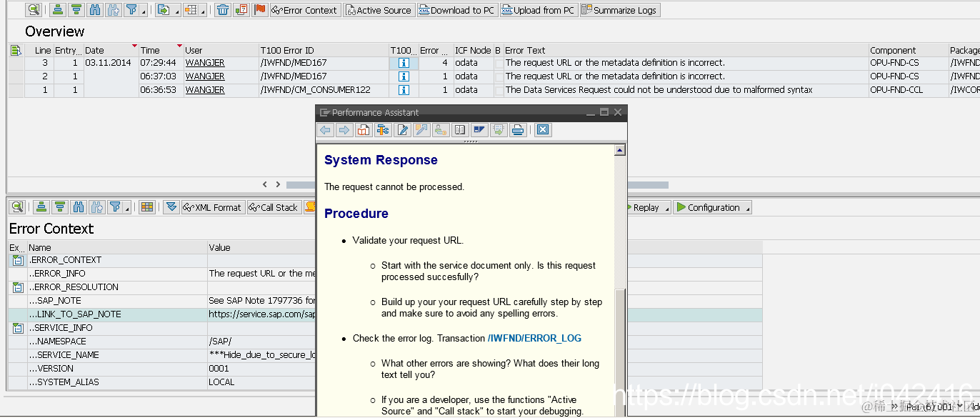Click the collapse-all arrow icon in Error Context

click(171, 207)
